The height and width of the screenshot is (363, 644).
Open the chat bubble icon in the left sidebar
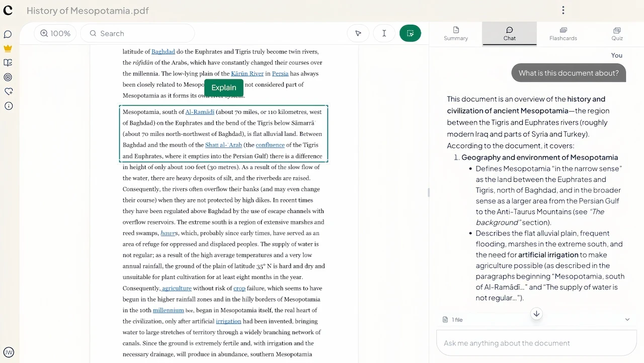(8, 34)
